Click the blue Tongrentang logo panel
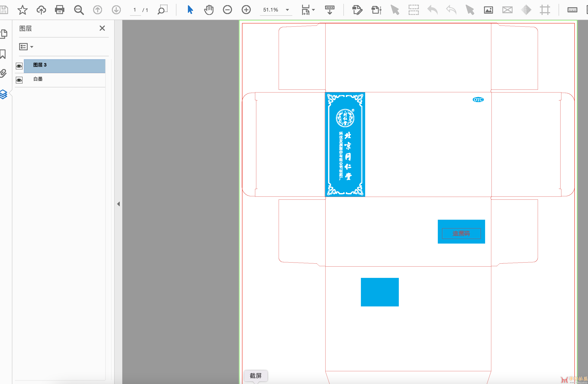Screen dimensions: 588x384 [x=345, y=144]
